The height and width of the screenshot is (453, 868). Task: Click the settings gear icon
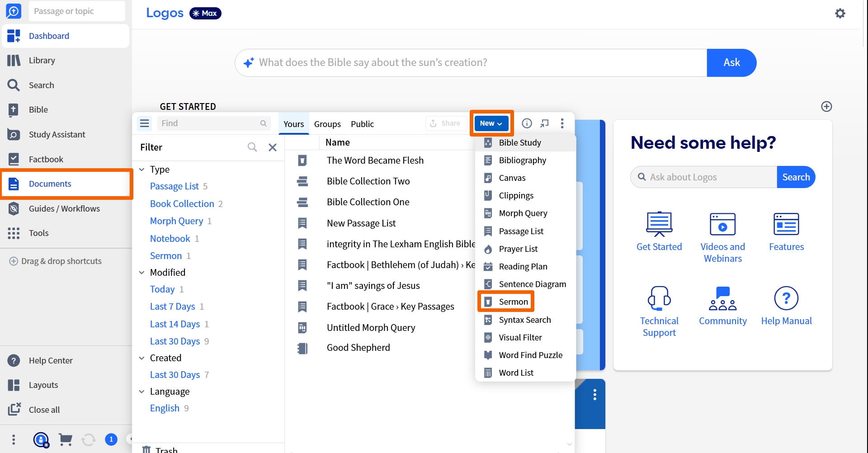click(x=840, y=13)
